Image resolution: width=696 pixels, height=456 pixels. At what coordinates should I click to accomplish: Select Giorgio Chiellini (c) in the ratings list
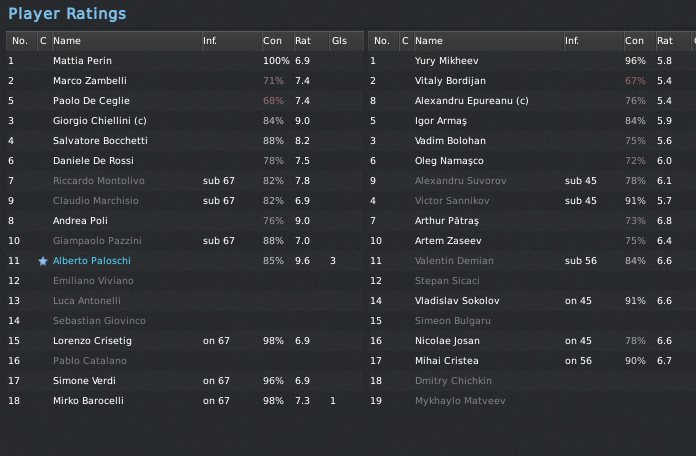point(99,121)
